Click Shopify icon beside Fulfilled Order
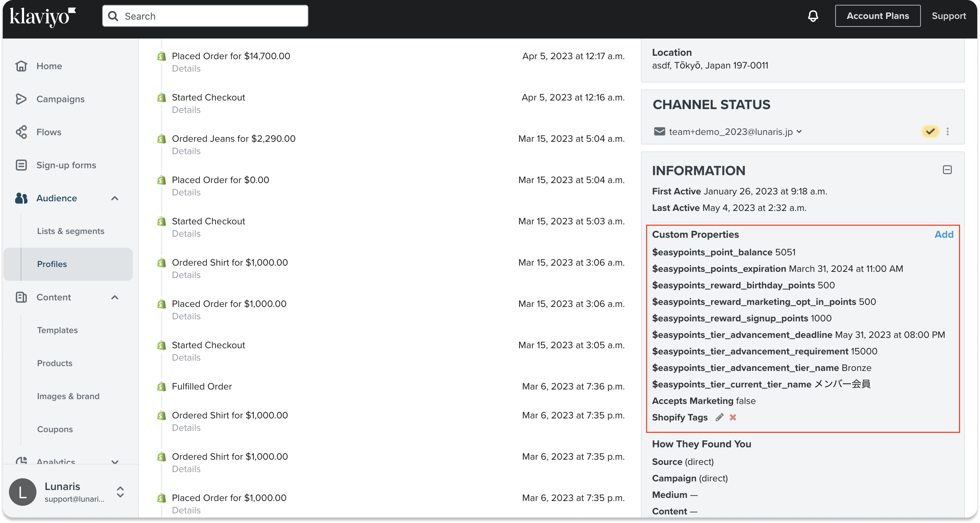980x523 pixels. pos(162,387)
